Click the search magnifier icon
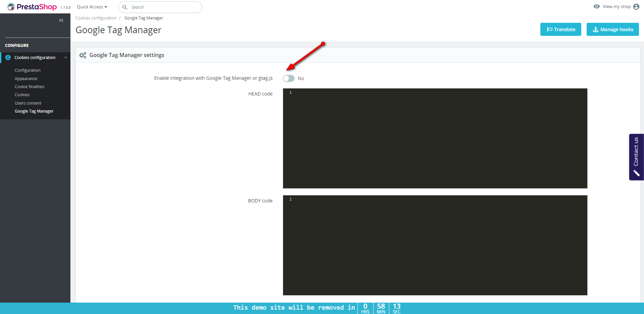This screenshot has width=644, height=314. point(125,7)
